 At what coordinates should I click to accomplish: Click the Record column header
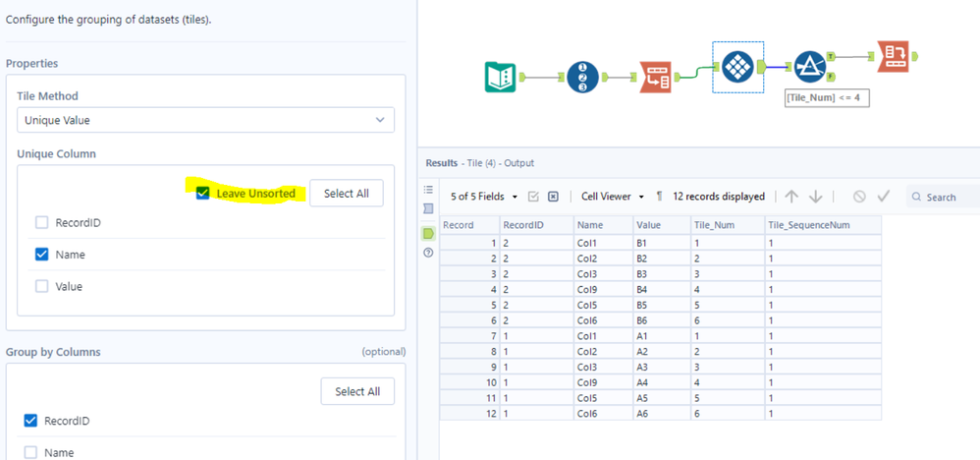(469, 225)
